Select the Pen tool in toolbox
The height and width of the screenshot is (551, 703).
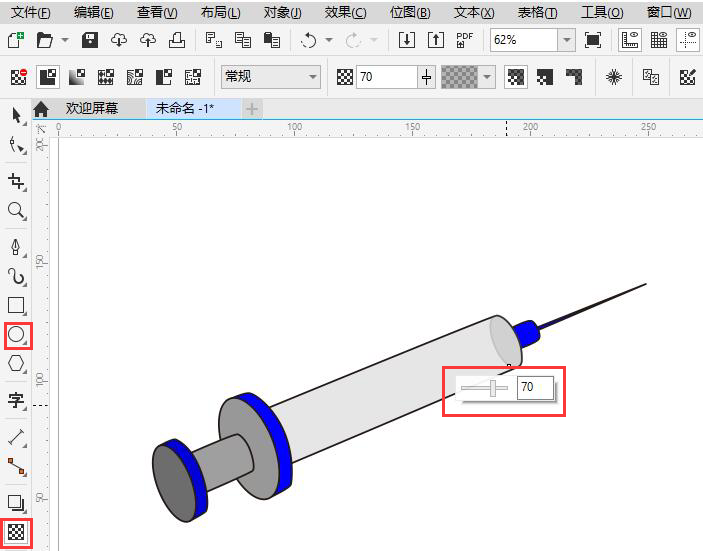click(x=17, y=247)
